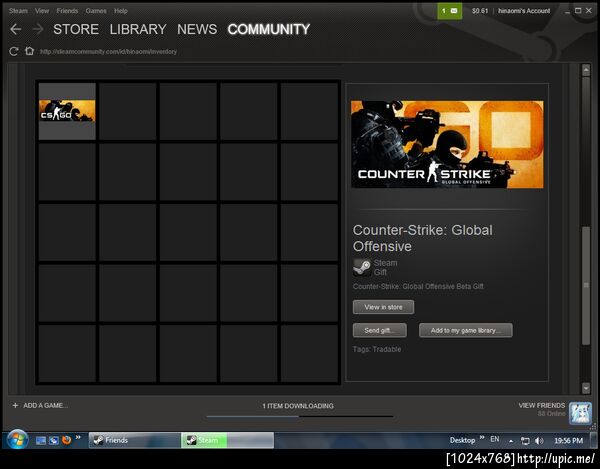
Task: Click the ADD A GAME link
Action: pos(46,405)
